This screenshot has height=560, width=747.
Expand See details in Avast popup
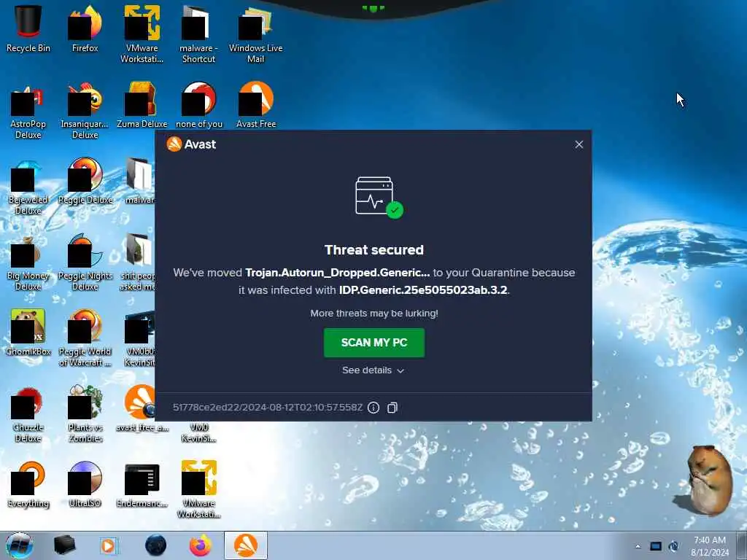(373, 370)
